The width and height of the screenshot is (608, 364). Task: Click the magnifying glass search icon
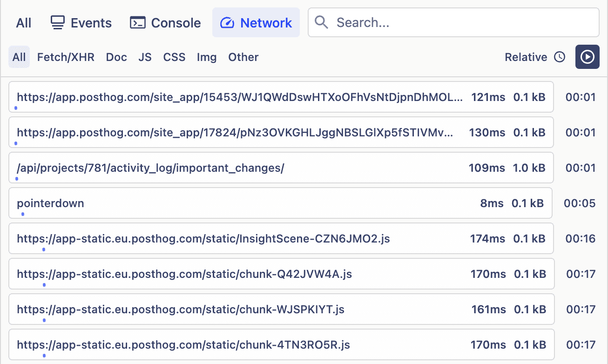tap(321, 22)
